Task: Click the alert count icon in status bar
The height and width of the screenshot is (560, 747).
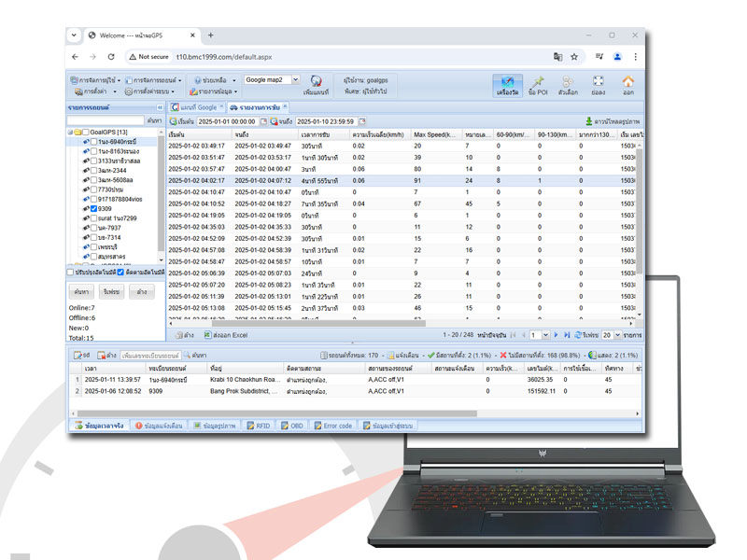Action: pos(390,356)
